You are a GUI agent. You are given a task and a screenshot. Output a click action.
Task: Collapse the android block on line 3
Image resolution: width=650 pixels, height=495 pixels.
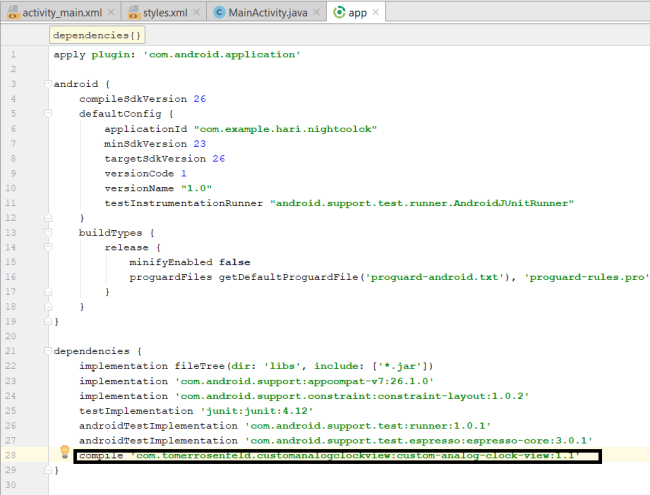48,84
